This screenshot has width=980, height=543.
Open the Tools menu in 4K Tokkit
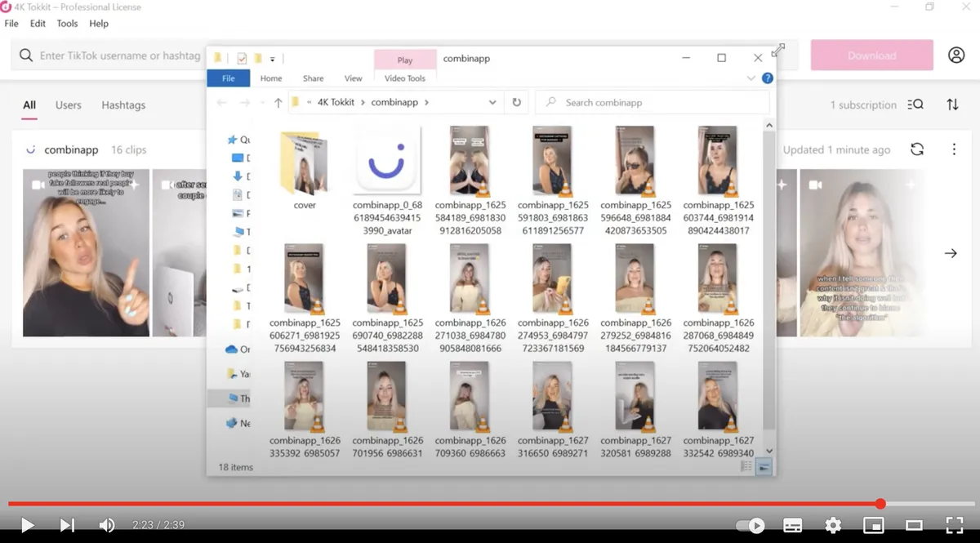pyautogui.click(x=67, y=24)
